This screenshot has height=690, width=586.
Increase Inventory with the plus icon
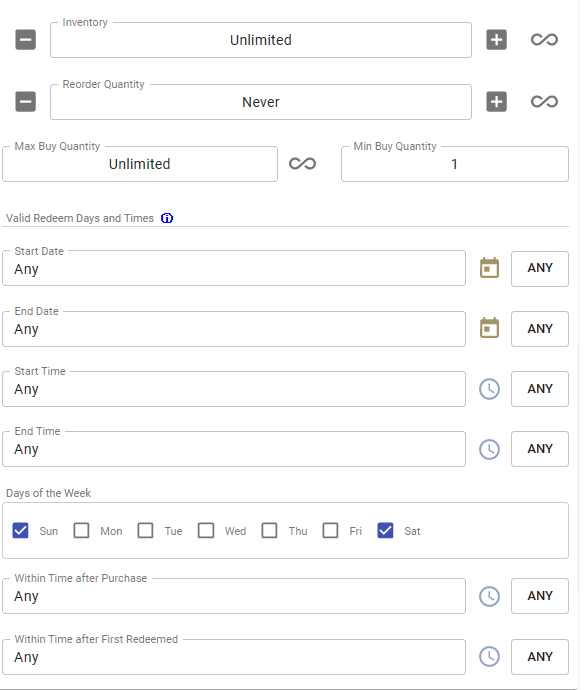click(x=496, y=40)
